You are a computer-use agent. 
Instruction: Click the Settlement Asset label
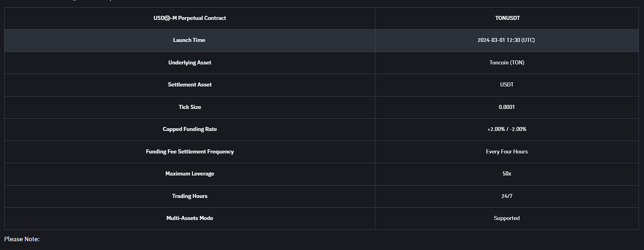[190, 85]
